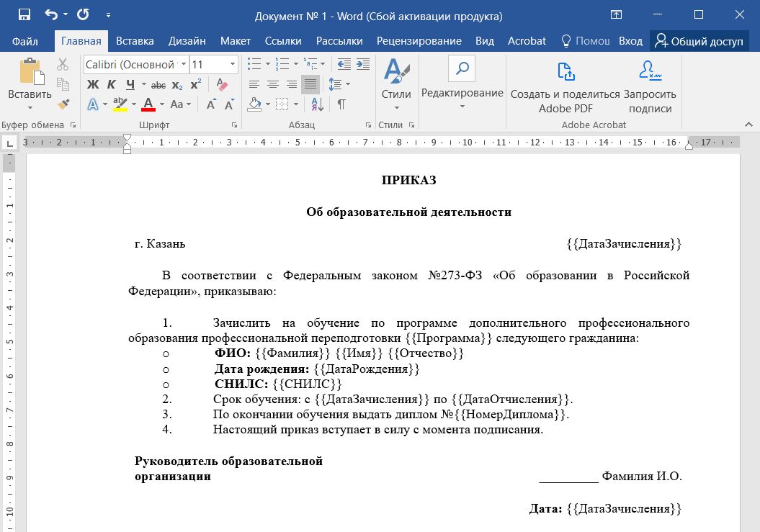
Task: Cut the selection with scissors icon
Action: [63, 64]
